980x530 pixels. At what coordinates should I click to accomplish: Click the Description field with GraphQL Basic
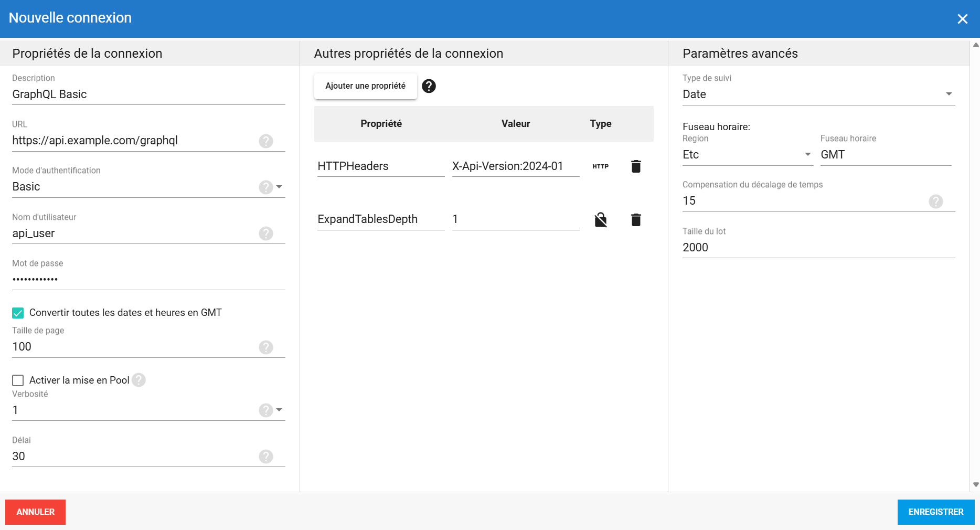point(148,94)
